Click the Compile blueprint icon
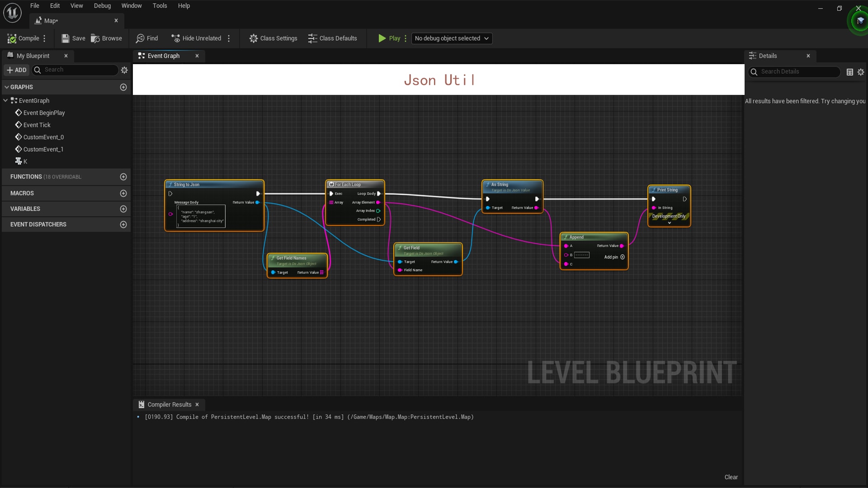The height and width of the screenshot is (488, 868). 12,38
